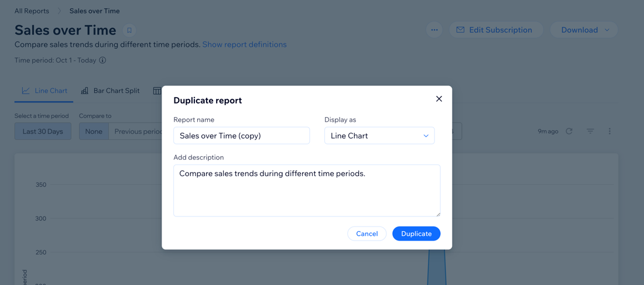Close the Duplicate report dialog
644x285 pixels.
(439, 99)
